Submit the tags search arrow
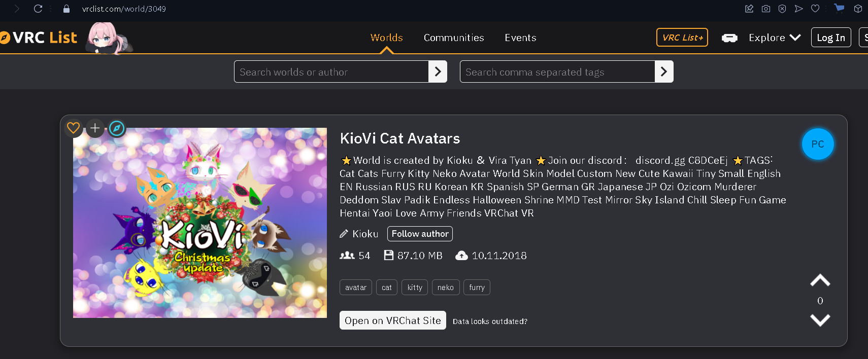868x359 pixels. coord(664,71)
